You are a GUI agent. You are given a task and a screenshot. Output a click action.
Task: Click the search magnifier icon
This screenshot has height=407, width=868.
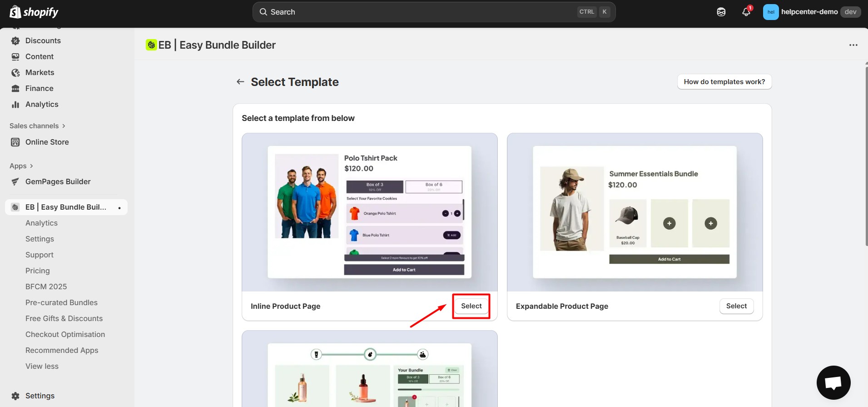(263, 12)
